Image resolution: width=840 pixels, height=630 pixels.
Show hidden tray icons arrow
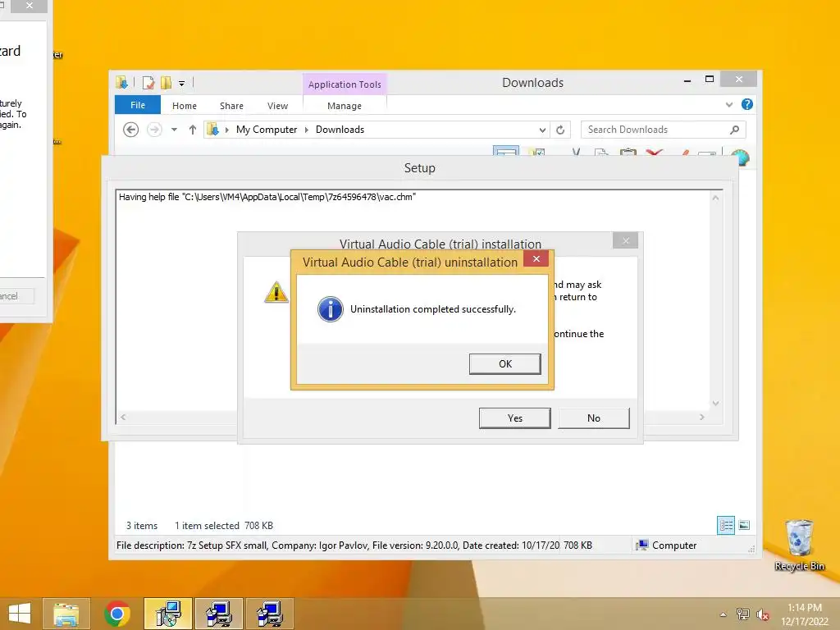(x=724, y=614)
